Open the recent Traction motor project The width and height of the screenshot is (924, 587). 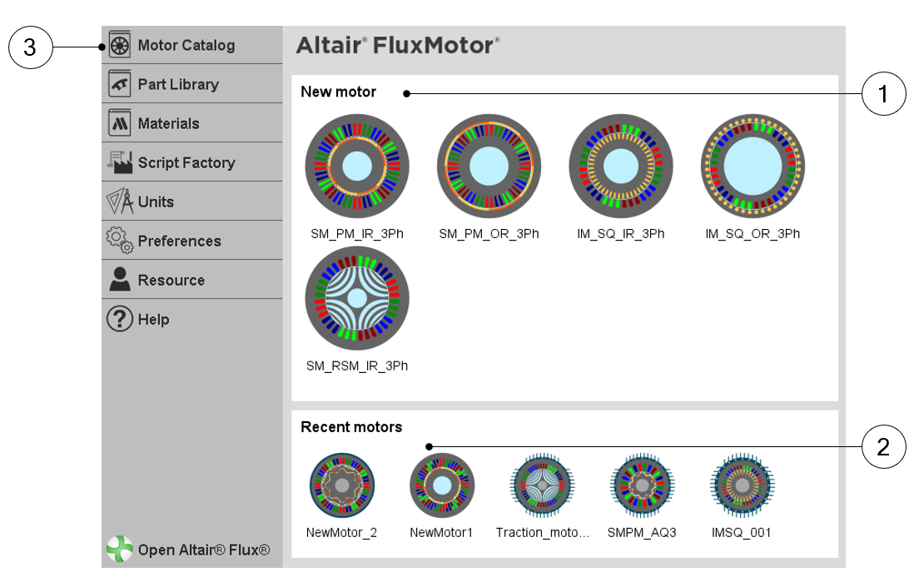point(543,485)
